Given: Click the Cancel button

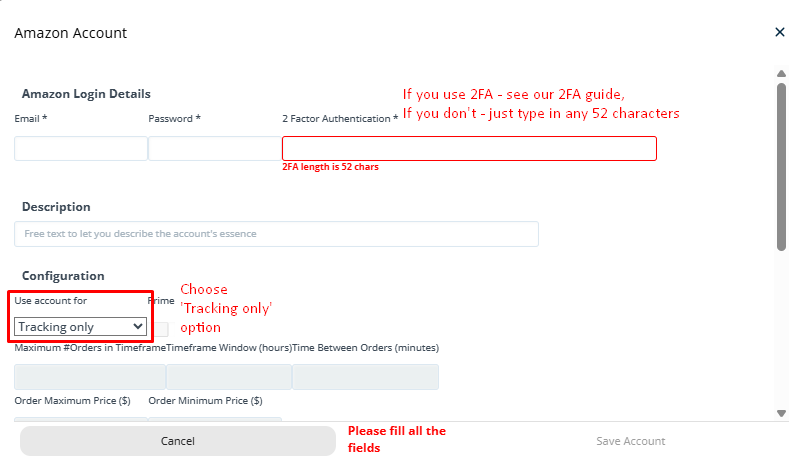Looking at the screenshot, I should point(178,441).
